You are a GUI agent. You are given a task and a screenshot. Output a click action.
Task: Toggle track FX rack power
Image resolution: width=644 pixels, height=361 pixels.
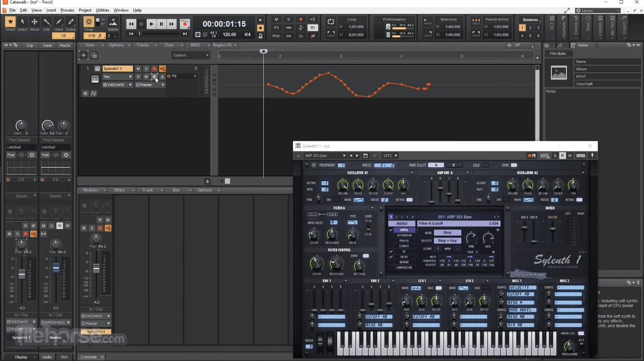coord(169,77)
